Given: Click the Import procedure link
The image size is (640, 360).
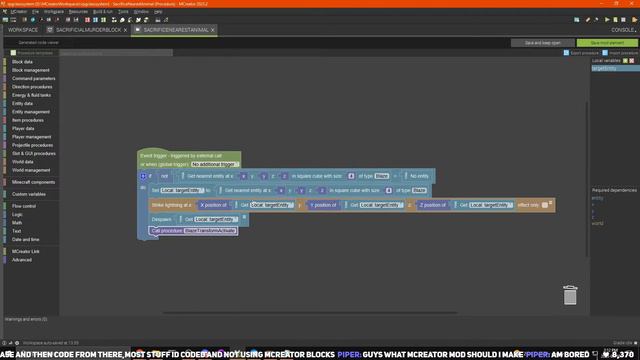Looking at the screenshot, I should click(623, 53).
